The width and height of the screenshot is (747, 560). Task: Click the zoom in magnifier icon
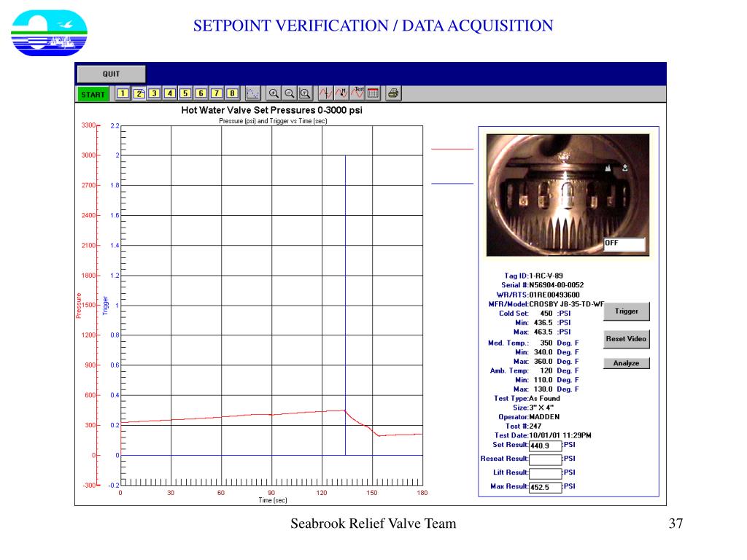pos(274,93)
